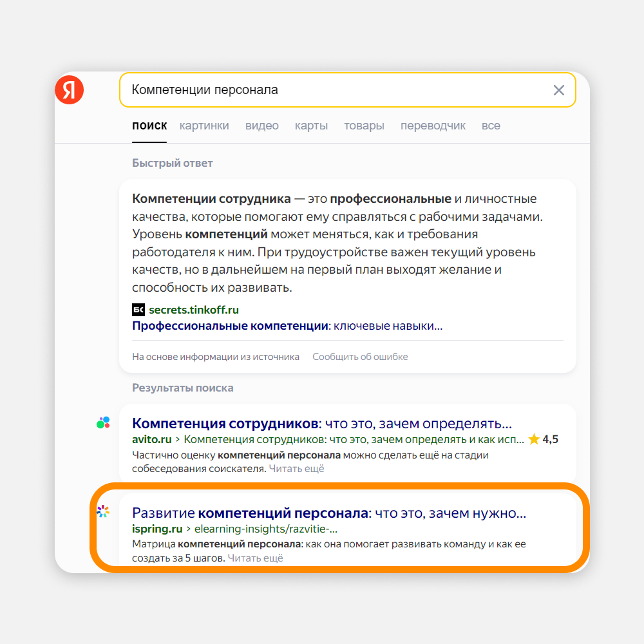Open the переводчик tab
The width and height of the screenshot is (644, 644).
pos(433,126)
